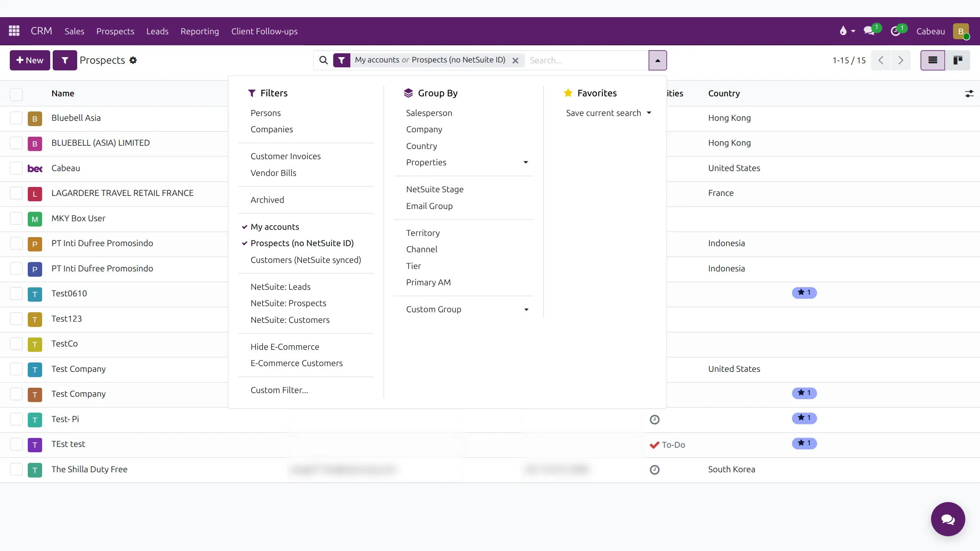Open the activities clock icon in navbar
The height and width of the screenshot is (551, 980).
point(895,31)
